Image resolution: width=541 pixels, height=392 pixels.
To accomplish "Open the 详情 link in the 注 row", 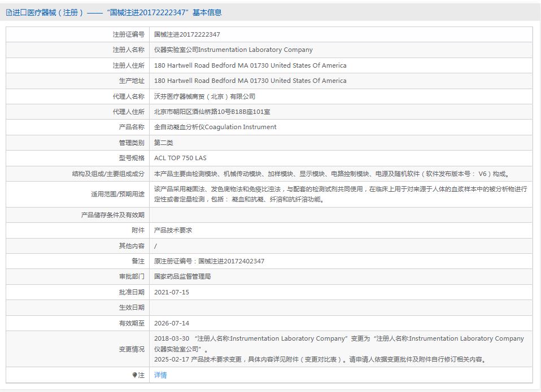I will [160, 375].
